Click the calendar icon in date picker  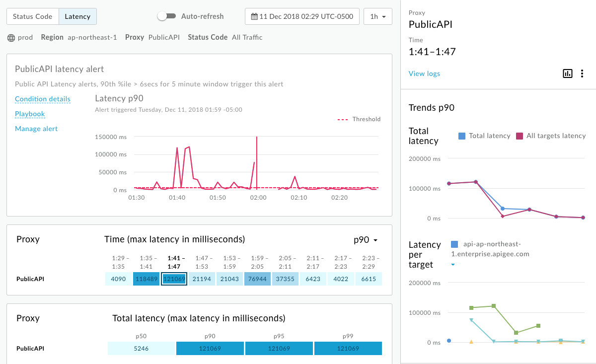click(254, 16)
